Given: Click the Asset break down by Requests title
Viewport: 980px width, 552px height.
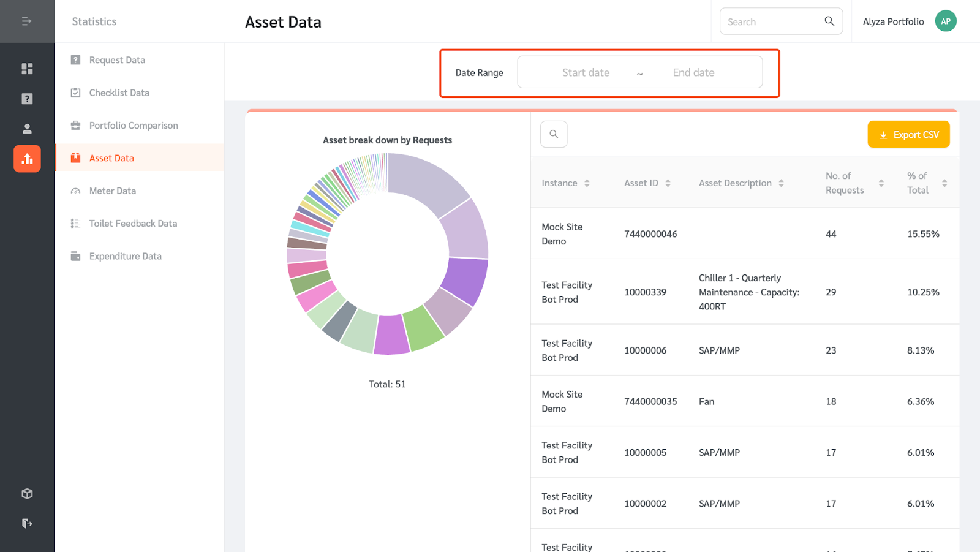Looking at the screenshot, I should coord(387,140).
